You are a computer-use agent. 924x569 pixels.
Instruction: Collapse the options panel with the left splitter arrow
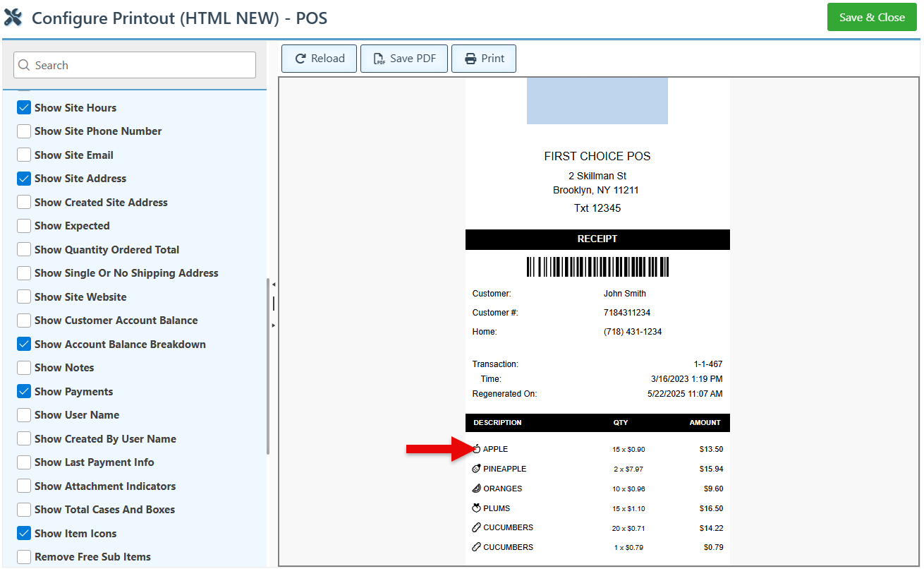point(274,284)
